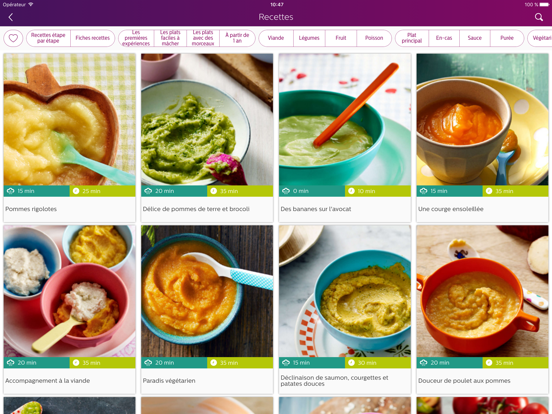Image resolution: width=552 pixels, height=414 pixels.
Task: Click clock icon on Douceur de poulet card
Action: click(489, 363)
